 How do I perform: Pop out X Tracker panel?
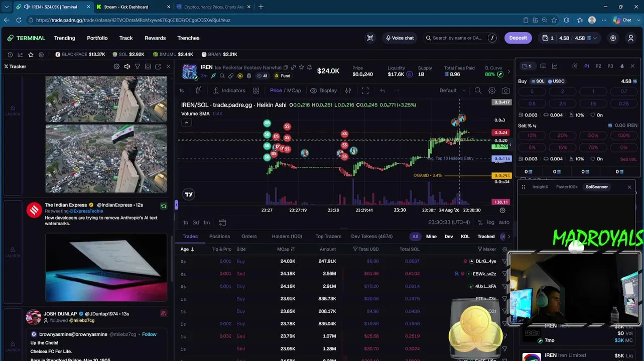click(158, 66)
